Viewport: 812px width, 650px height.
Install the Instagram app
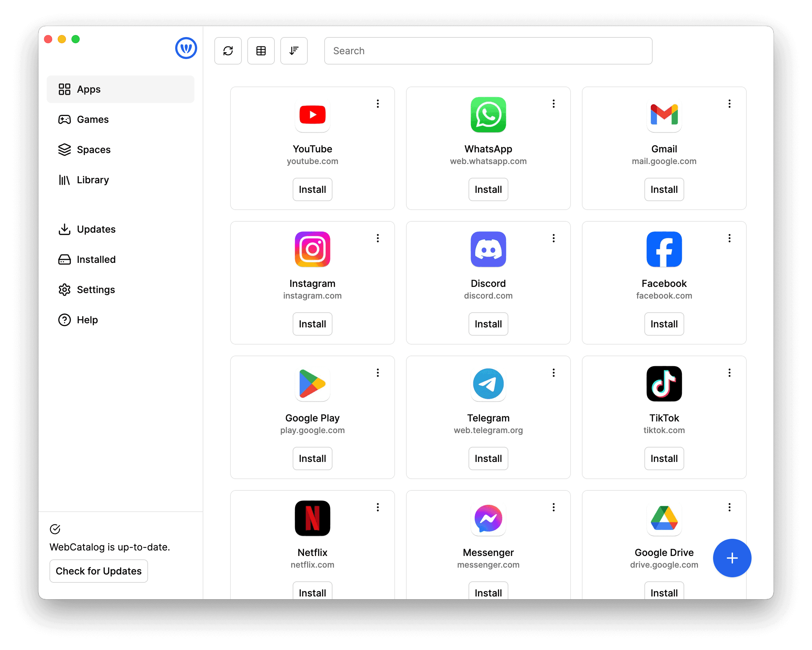pyautogui.click(x=312, y=324)
